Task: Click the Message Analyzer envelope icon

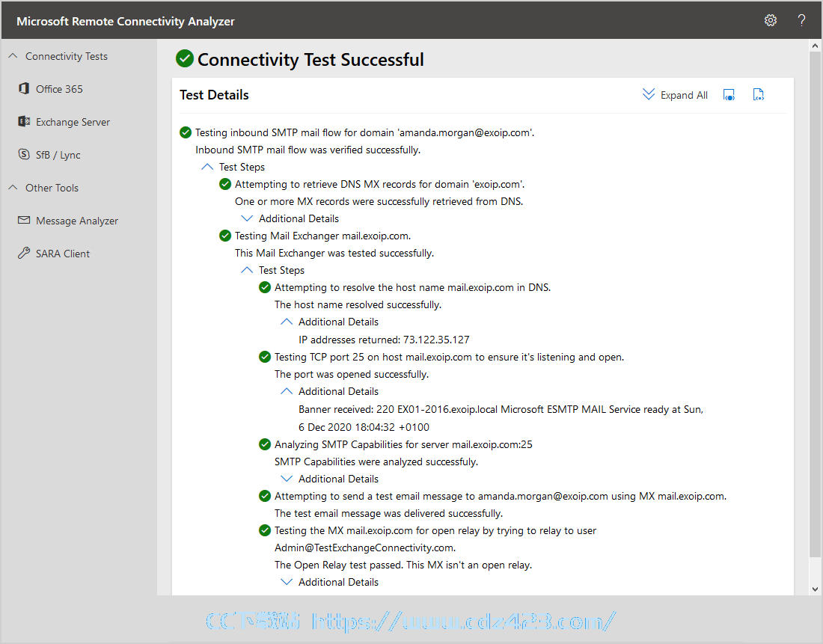Action: click(24, 220)
